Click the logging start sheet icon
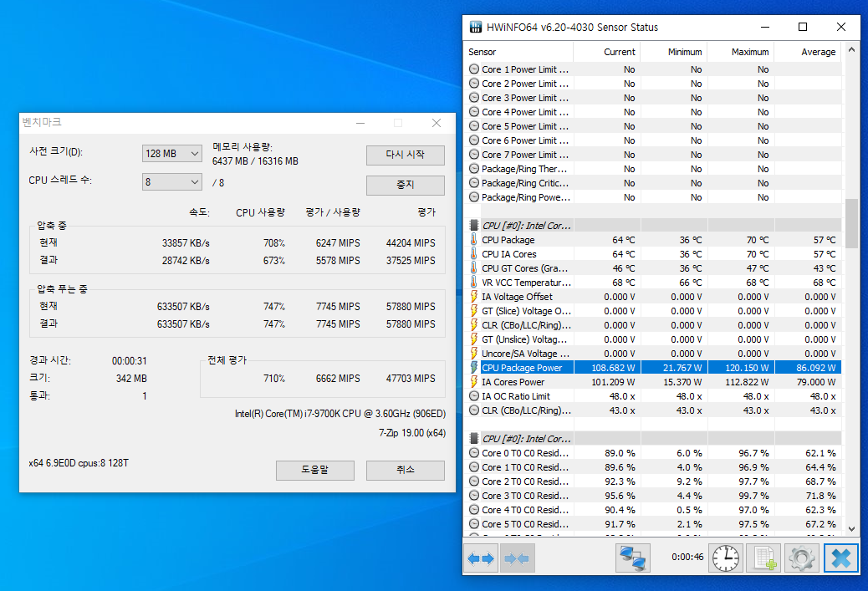Image resolution: width=868 pixels, height=591 pixels. pyautogui.click(x=764, y=558)
